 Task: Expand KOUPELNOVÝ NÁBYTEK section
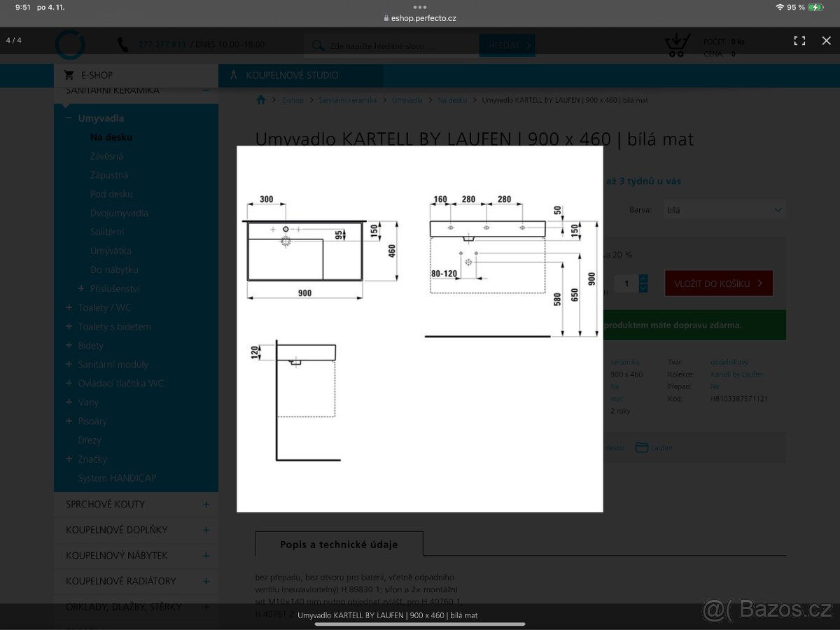pos(206,556)
